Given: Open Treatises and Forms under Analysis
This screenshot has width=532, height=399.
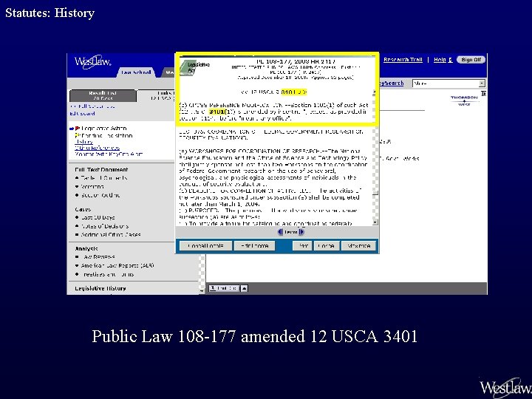Looking at the screenshot, I should tap(107, 274).
